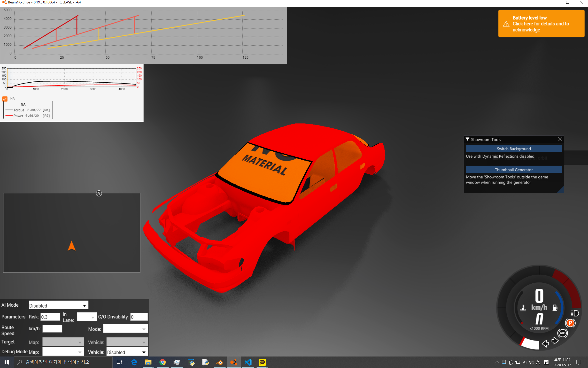Collapse the Showroom Tools panel triangle
This screenshot has height=368, width=588.
(467, 139)
